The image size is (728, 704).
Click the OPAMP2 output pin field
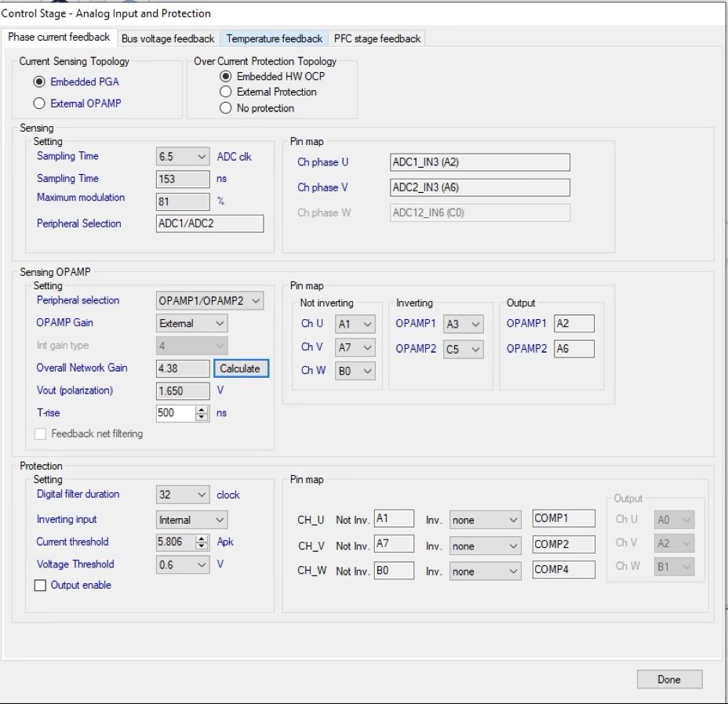point(574,349)
